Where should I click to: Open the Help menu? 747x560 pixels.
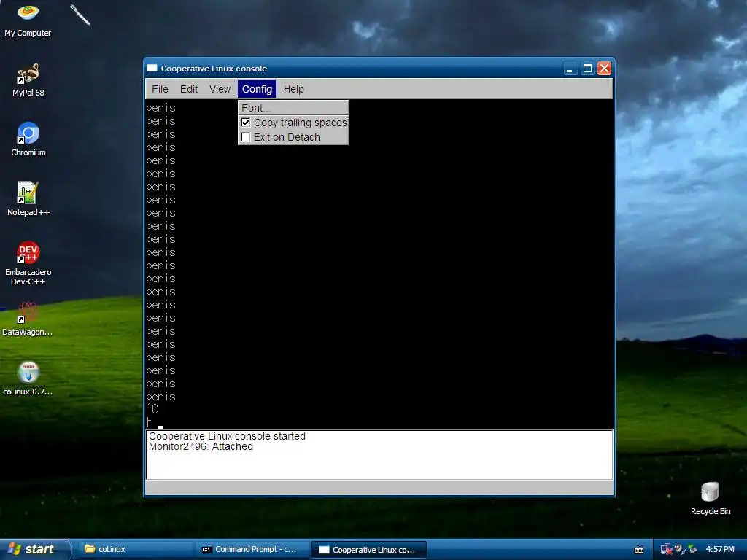click(x=293, y=89)
